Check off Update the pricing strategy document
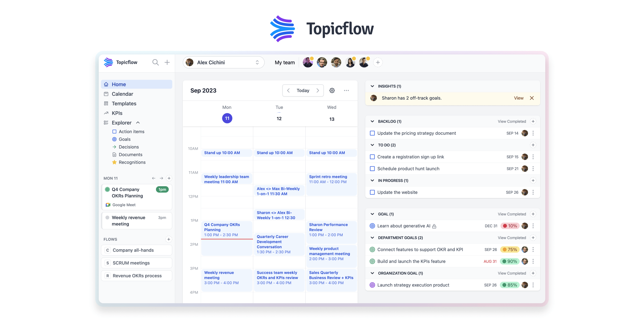The width and height of the screenshot is (644, 322). click(x=372, y=133)
